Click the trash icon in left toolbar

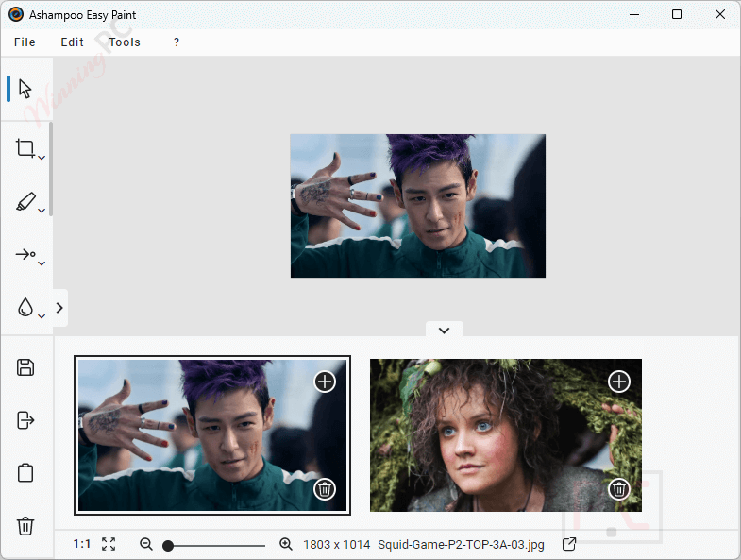point(25,526)
